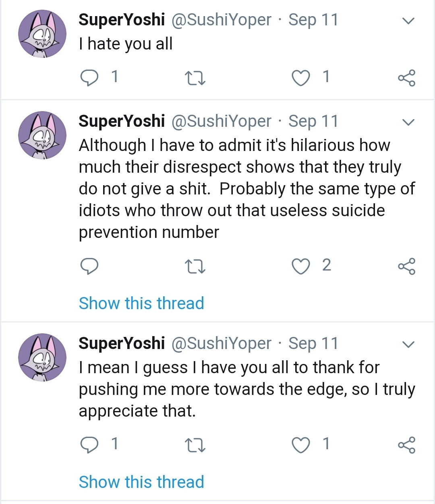This screenshot has width=435, height=504.
Task: Reply to the "pushing me towards the edge" tweet
Action: click(89, 445)
